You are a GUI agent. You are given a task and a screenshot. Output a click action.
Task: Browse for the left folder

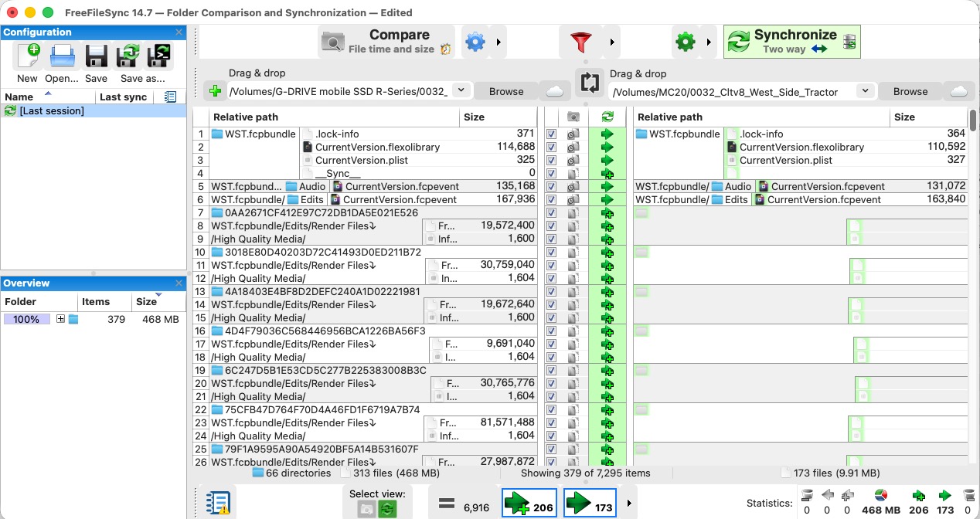click(x=506, y=91)
